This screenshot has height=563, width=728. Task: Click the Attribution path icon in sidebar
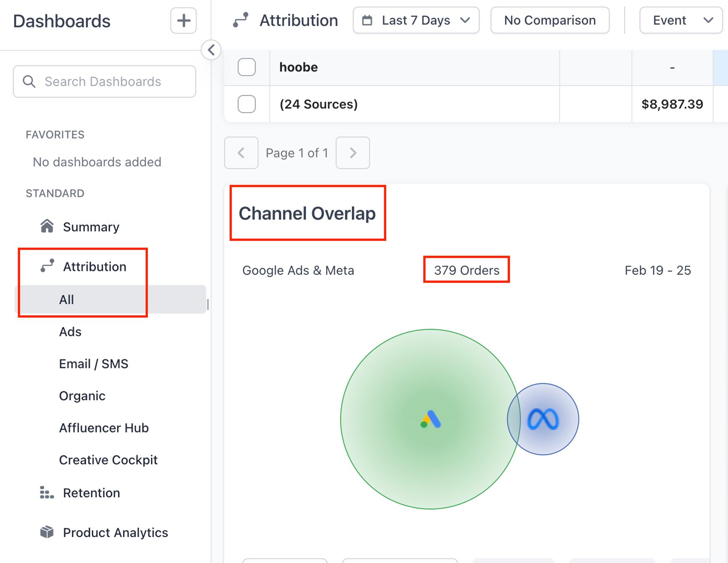(x=47, y=266)
